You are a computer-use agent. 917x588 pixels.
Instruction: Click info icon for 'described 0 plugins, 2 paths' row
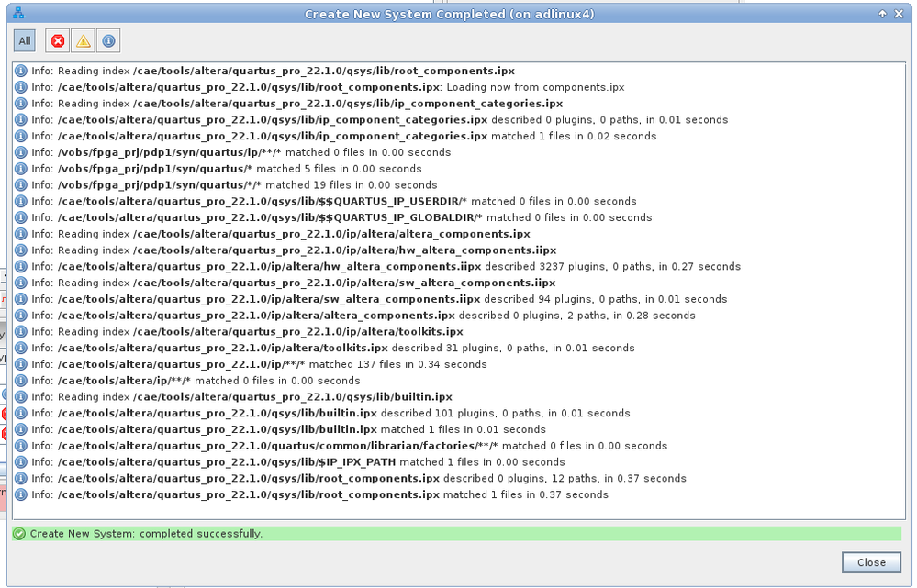tap(21, 316)
